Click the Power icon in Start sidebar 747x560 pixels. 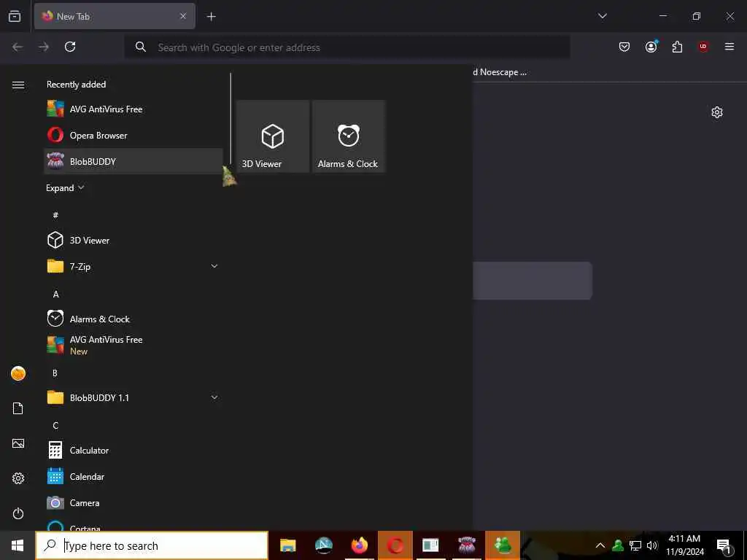click(x=18, y=513)
